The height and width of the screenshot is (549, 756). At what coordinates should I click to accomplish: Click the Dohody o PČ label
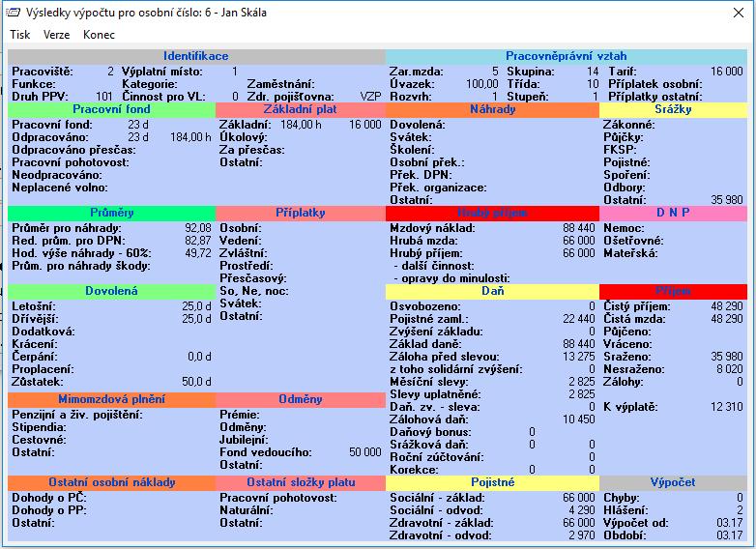click(48, 498)
